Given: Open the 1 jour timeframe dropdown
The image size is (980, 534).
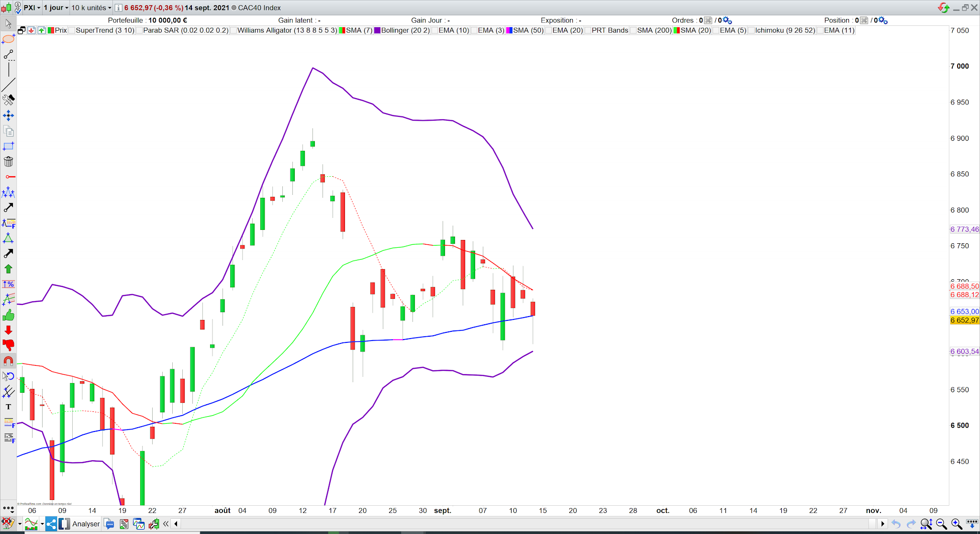Looking at the screenshot, I should [x=56, y=8].
